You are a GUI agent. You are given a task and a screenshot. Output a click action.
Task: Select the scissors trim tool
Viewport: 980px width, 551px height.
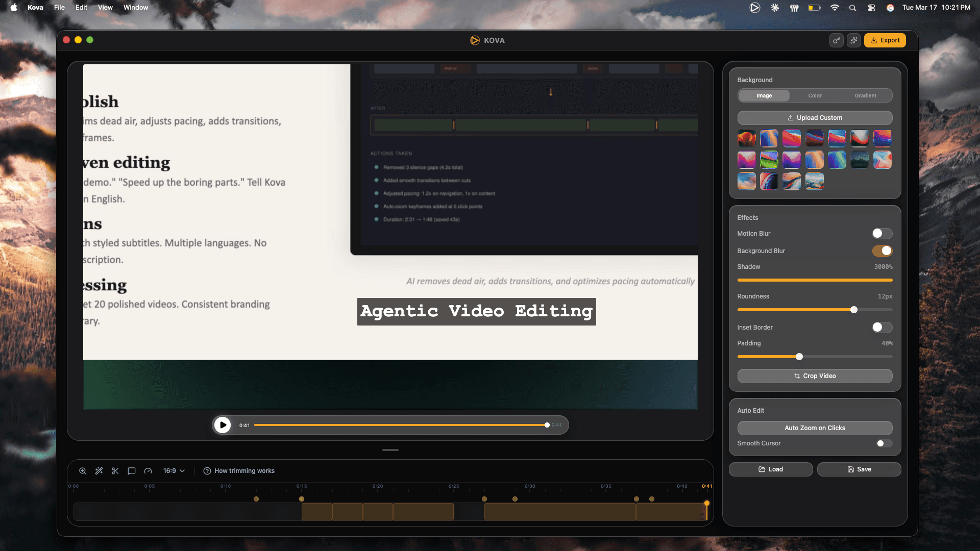[115, 471]
